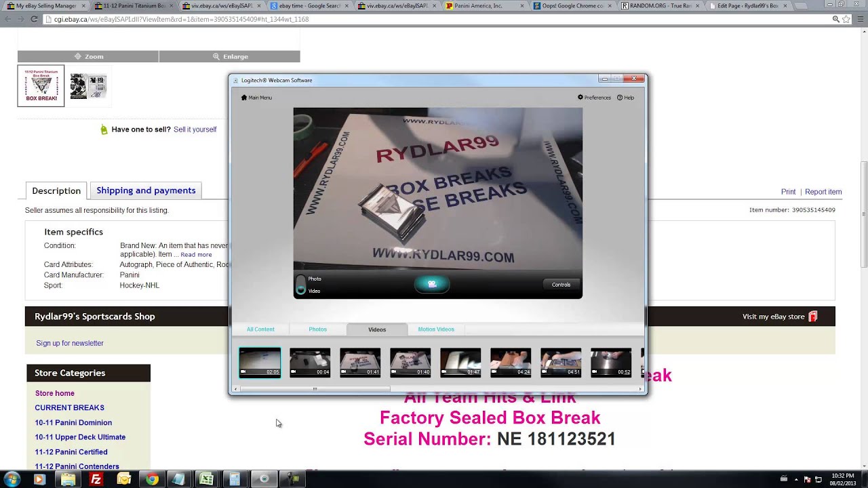This screenshot has height=488, width=868.
Task: Click gallery scrollbar right arrow
Action: pyautogui.click(x=640, y=389)
